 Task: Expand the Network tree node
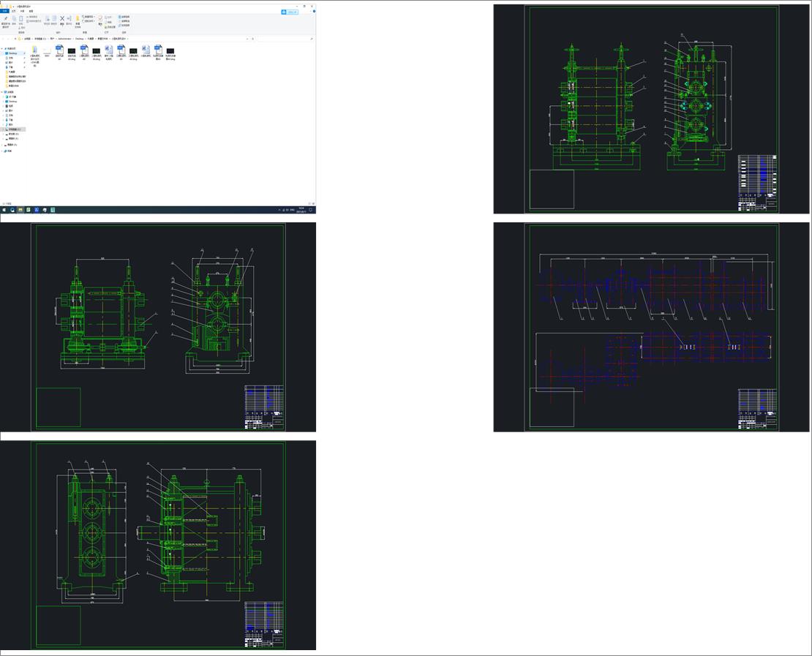pos(2,151)
